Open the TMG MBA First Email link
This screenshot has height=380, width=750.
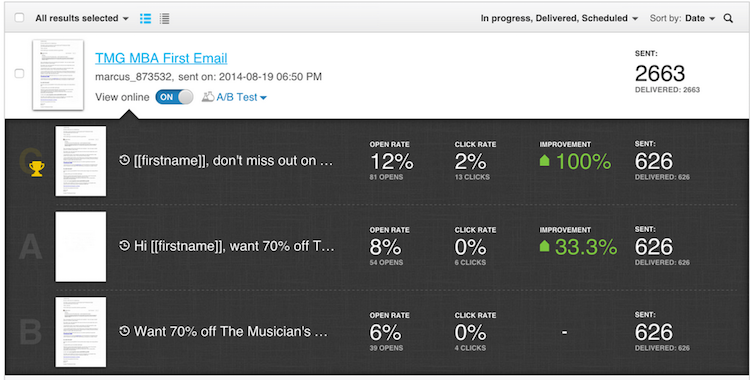coord(161,58)
